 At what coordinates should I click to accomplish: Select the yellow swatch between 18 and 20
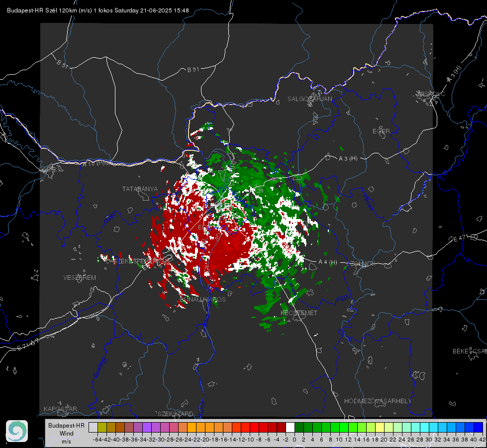pyautogui.click(x=380, y=427)
